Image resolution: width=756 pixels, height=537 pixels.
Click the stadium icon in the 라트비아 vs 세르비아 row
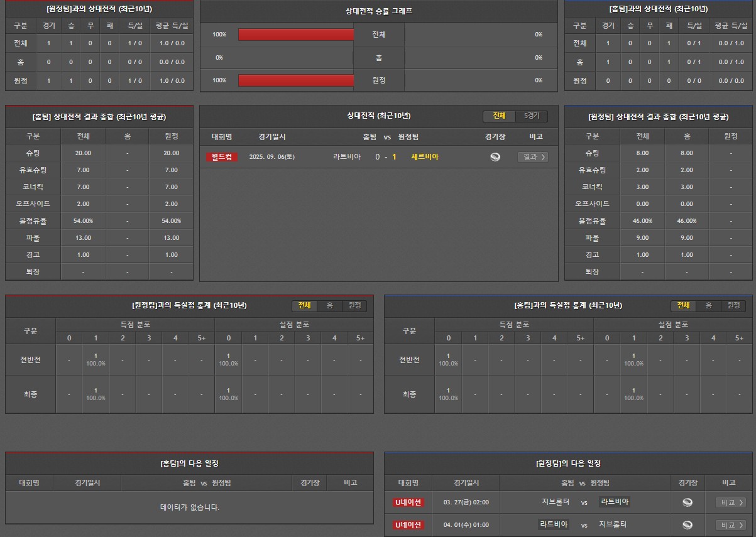(495, 157)
